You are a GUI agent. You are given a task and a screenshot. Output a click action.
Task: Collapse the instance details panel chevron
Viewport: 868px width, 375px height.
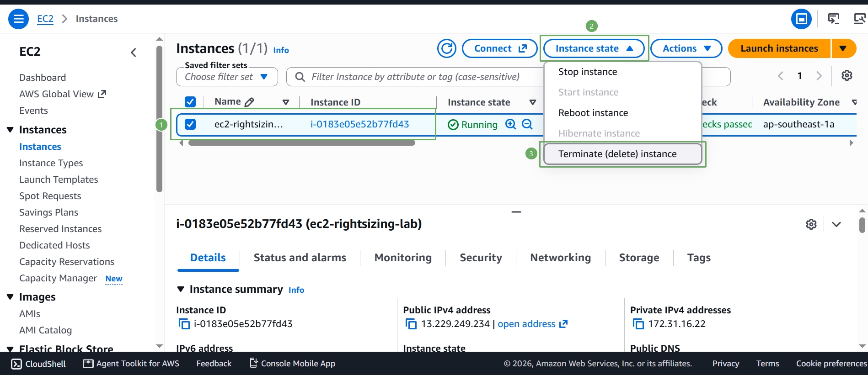tap(836, 224)
